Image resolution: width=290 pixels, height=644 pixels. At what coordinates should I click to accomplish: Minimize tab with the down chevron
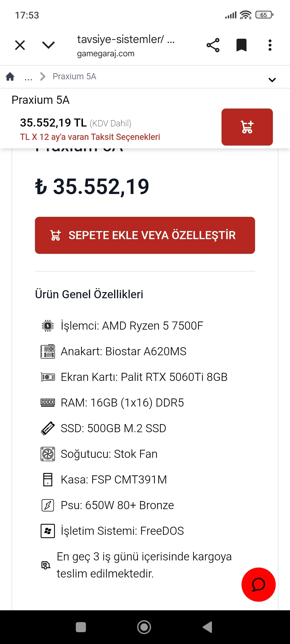point(48,45)
